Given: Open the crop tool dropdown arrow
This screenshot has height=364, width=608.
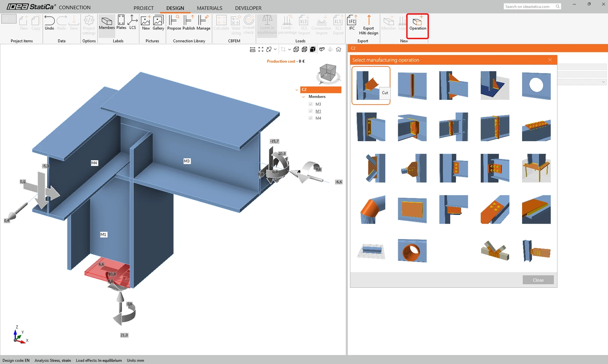Looking at the screenshot, I should (290, 49).
